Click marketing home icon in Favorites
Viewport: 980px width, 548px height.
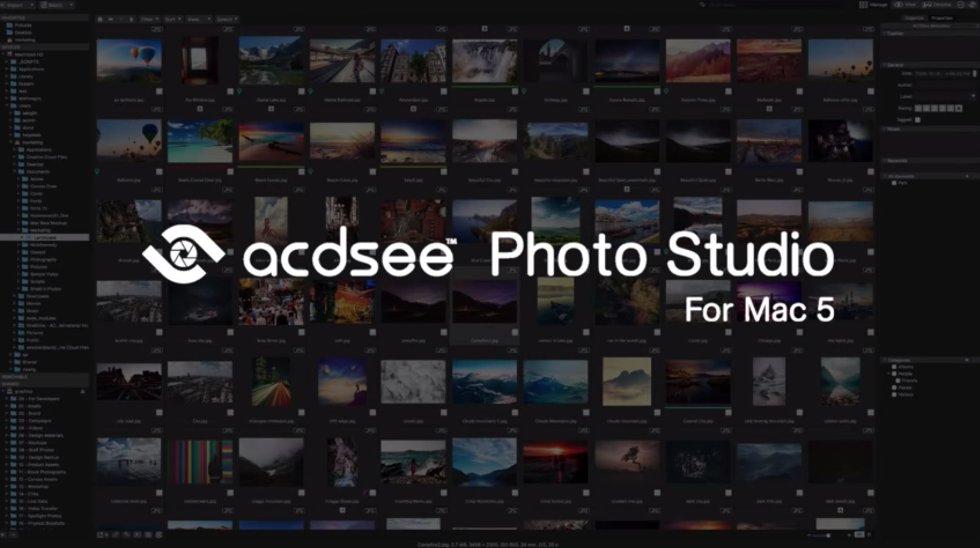coord(9,40)
